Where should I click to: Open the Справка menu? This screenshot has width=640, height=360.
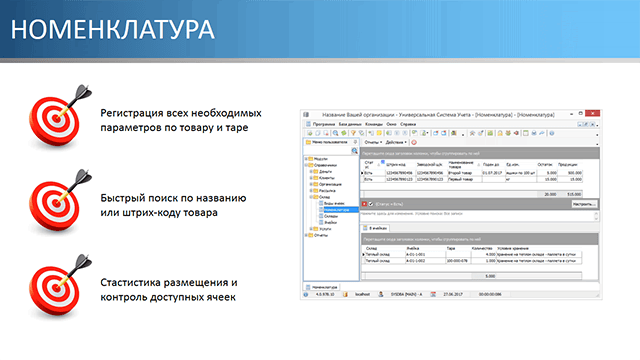(x=408, y=124)
